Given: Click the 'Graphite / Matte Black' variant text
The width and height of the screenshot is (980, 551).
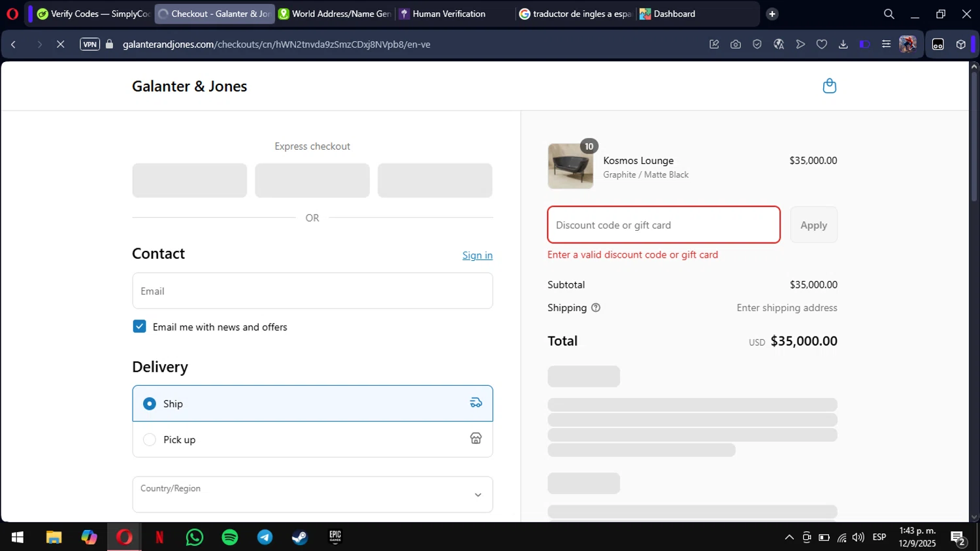Looking at the screenshot, I should coord(645,175).
